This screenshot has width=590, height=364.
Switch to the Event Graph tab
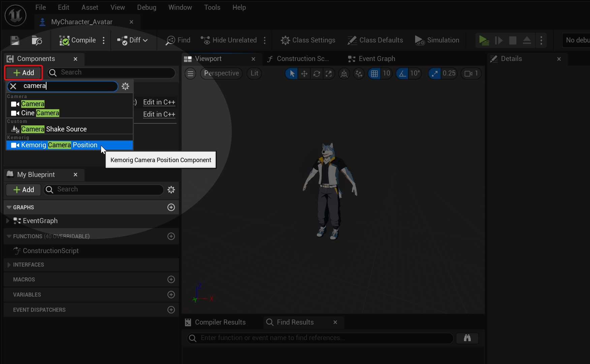coord(376,59)
